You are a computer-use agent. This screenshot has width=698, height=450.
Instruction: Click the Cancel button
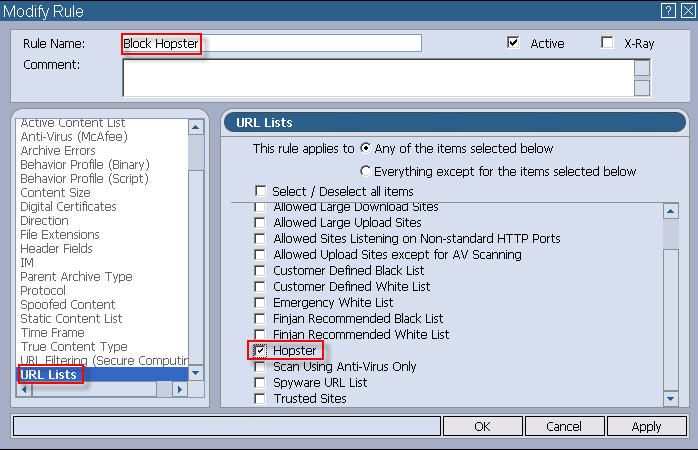[563, 426]
